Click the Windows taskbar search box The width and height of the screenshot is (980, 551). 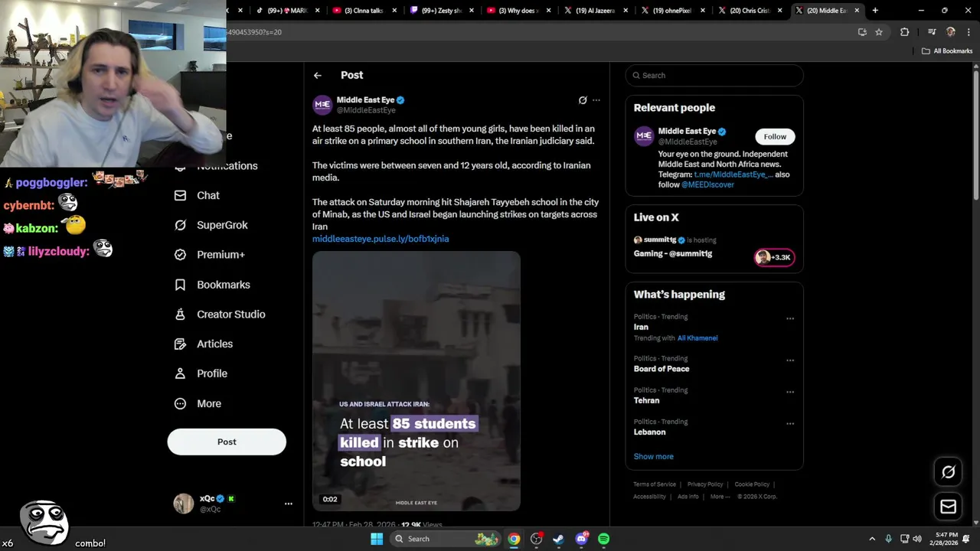coord(447,539)
